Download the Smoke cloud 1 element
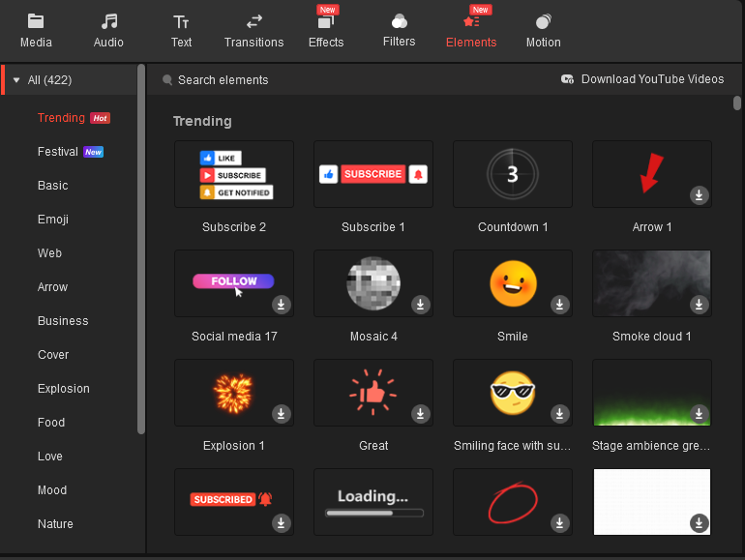The width and height of the screenshot is (745, 560). pos(699,305)
